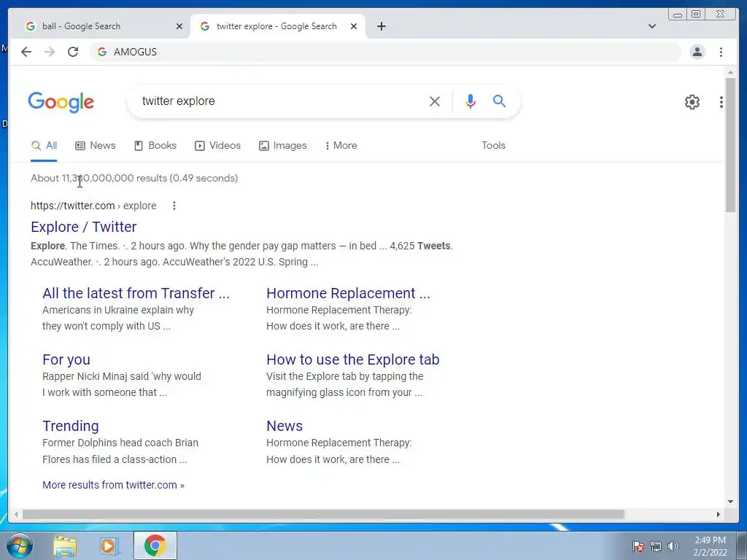
Task: Select the All results tab
Action: (44, 146)
